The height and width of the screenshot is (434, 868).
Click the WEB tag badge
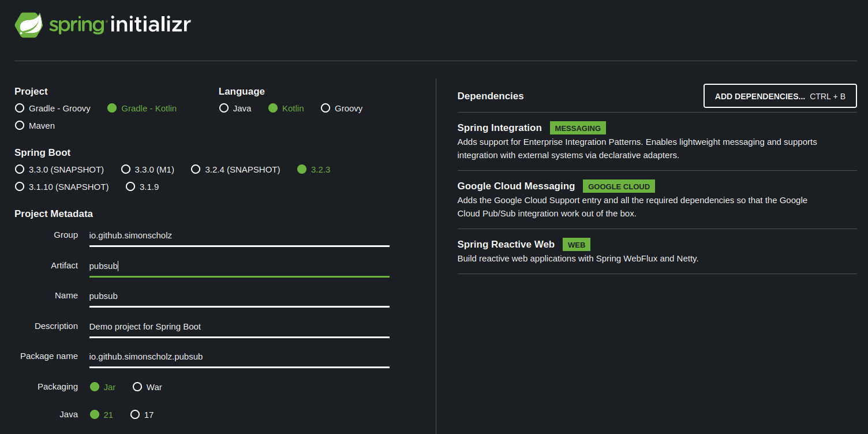577,245
